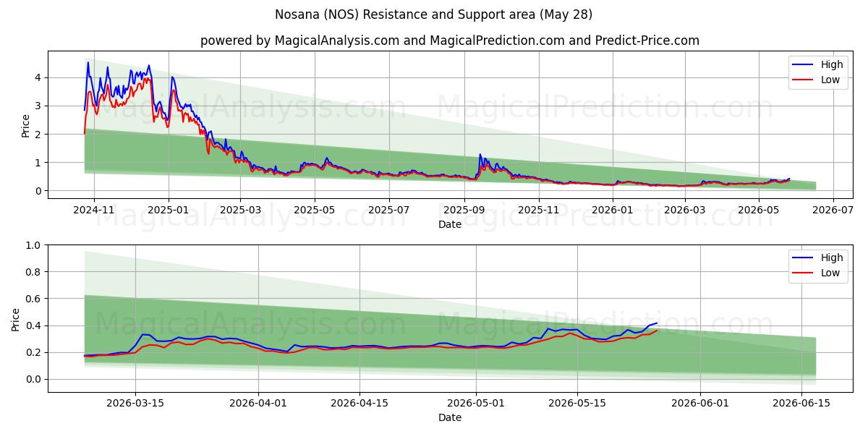Click the 'Price' y-axis label of bottom chart

pyautogui.click(x=16, y=318)
